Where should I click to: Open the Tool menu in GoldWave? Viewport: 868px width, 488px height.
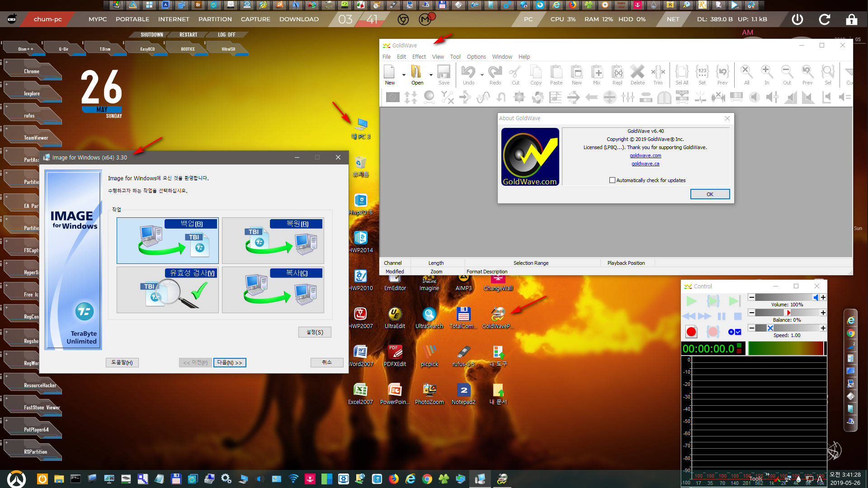(x=455, y=56)
